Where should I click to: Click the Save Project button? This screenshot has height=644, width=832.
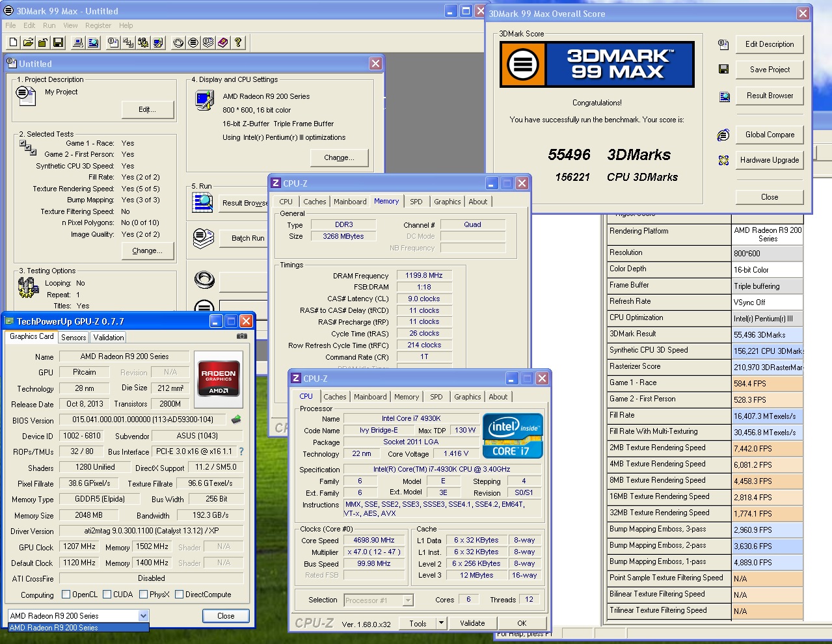(770, 70)
